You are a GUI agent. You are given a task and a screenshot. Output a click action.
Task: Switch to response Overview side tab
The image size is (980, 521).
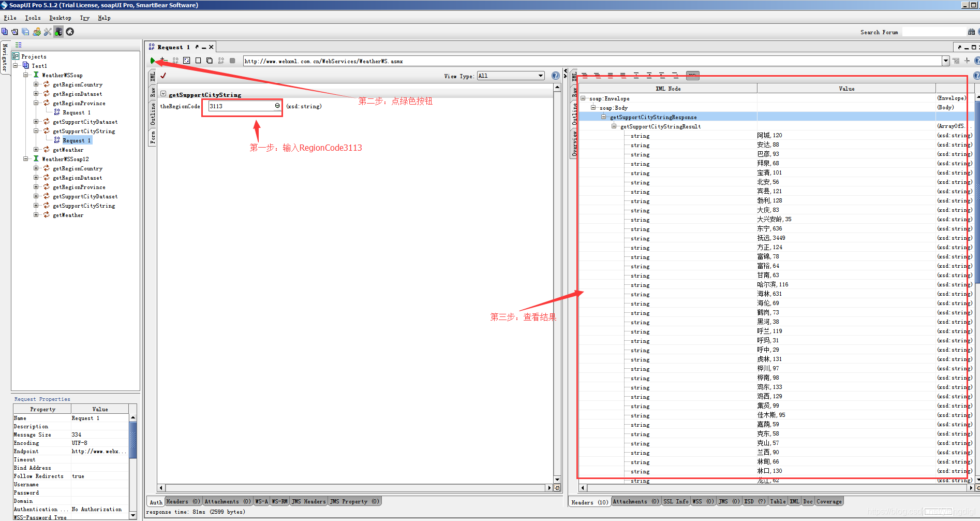click(574, 143)
